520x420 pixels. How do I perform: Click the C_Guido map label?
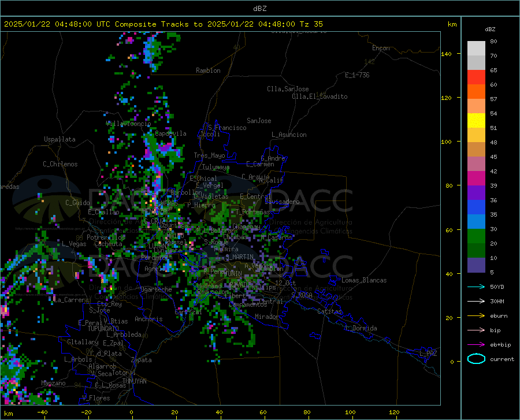[77, 203]
